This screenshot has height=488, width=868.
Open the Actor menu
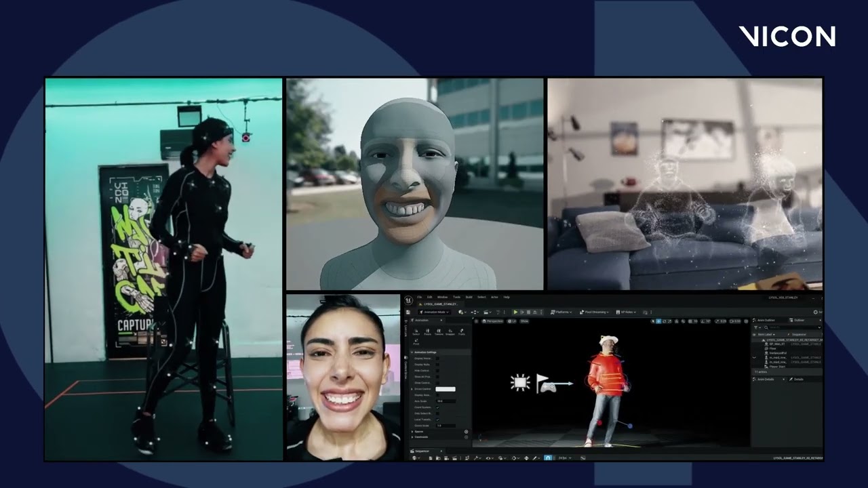tap(494, 297)
